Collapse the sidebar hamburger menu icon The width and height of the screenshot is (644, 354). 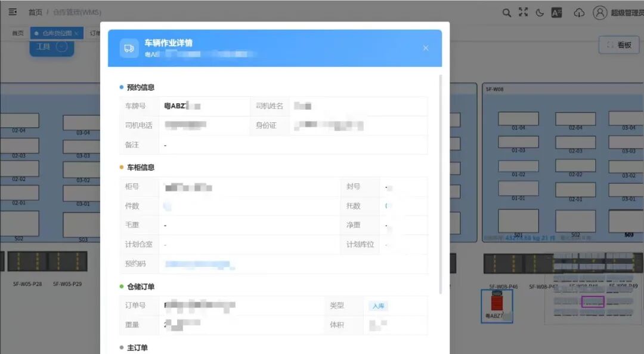pos(13,12)
